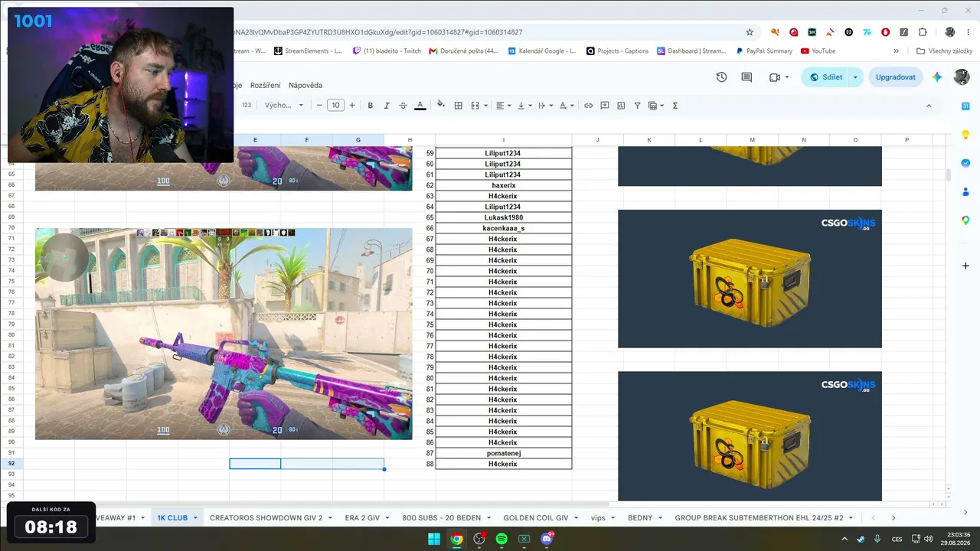Open the cell fill color picker
This screenshot has height=551, width=980.
coord(440,106)
